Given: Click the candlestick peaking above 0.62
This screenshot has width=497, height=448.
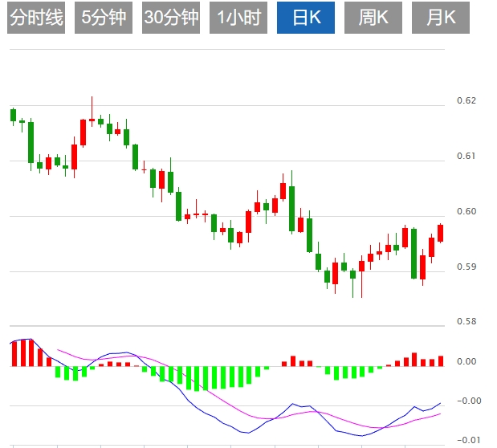Looking at the screenshot, I should (92, 119).
